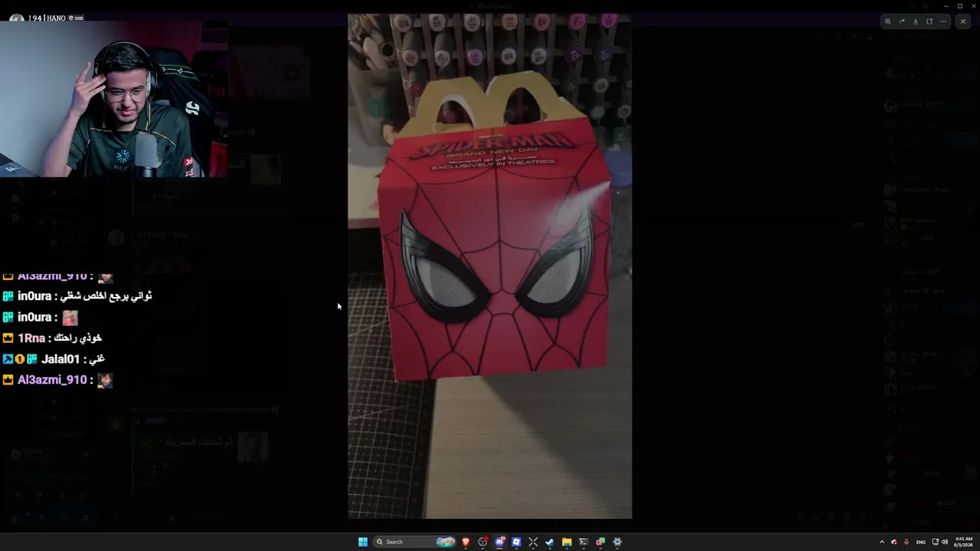980x551 pixels.
Task: Open Steam from the taskbar
Action: (550, 542)
